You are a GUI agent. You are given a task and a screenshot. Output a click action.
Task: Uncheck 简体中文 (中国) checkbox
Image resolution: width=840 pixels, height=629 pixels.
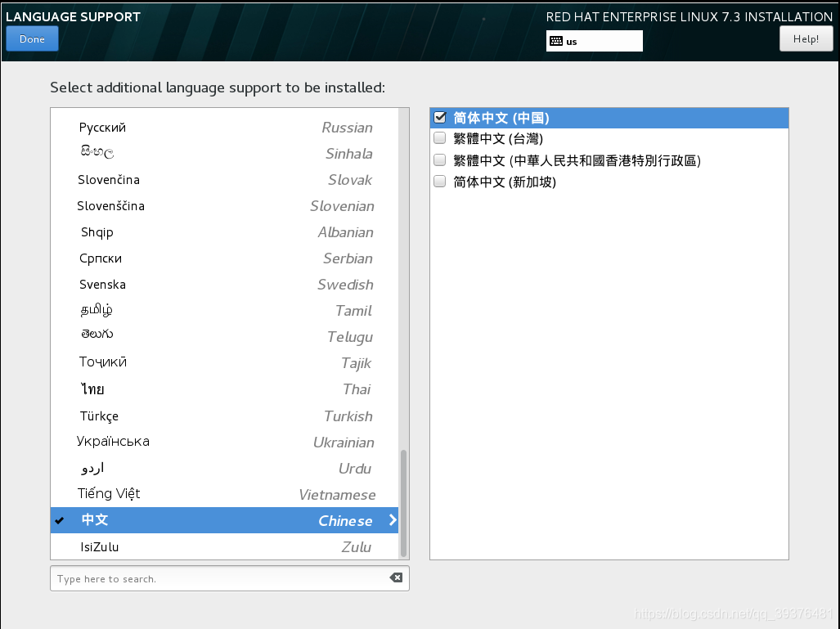[440, 117]
